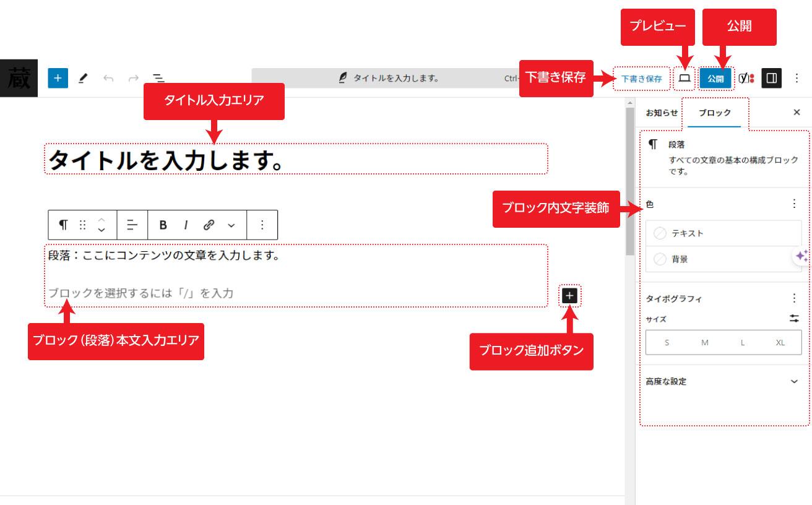Toggle bold formatting in the block toolbar
The image size is (812, 505).
(163, 225)
